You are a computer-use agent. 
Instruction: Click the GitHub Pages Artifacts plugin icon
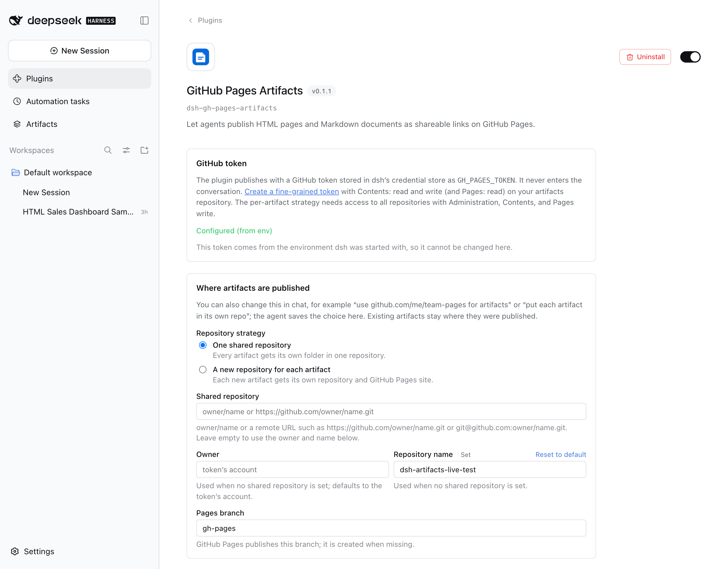(x=201, y=57)
